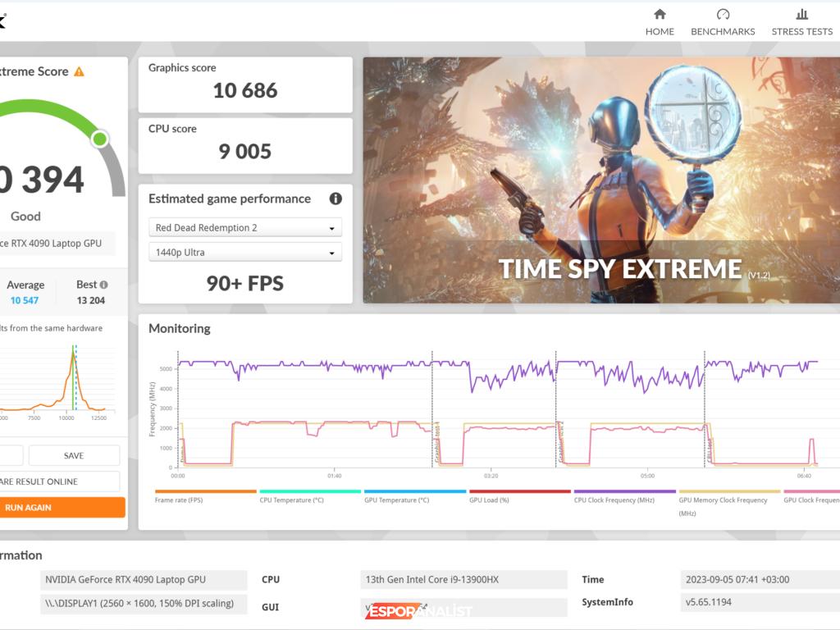The height and width of the screenshot is (630, 840).
Task: Toggle the CPU Temperature legend swatch
Action: pos(310,491)
